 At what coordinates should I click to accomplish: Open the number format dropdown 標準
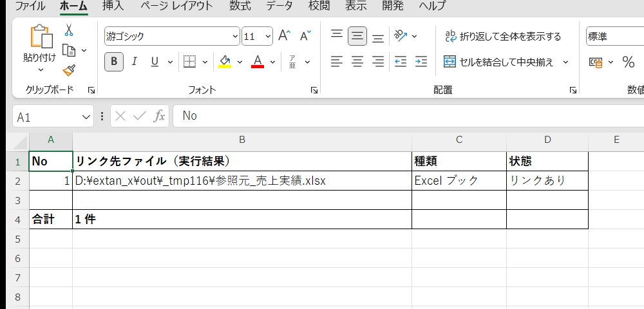[615, 37]
